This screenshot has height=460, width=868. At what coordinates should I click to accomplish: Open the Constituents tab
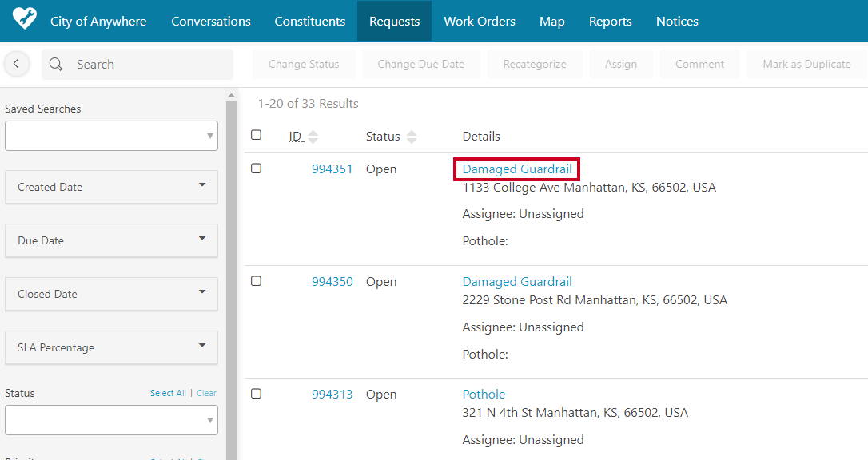(310, 21)
